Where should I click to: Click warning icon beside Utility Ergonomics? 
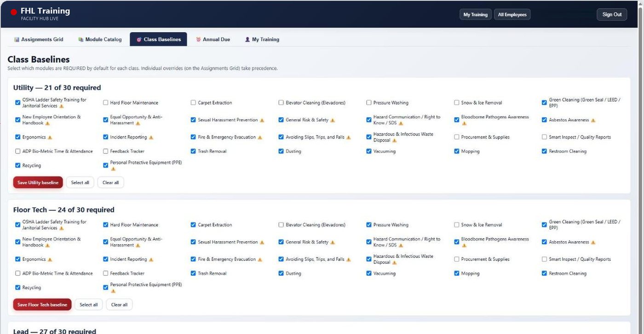(50, 137)
